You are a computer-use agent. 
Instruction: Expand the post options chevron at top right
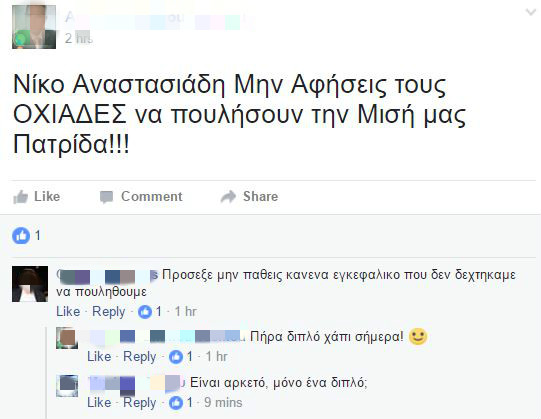[530, 12]
